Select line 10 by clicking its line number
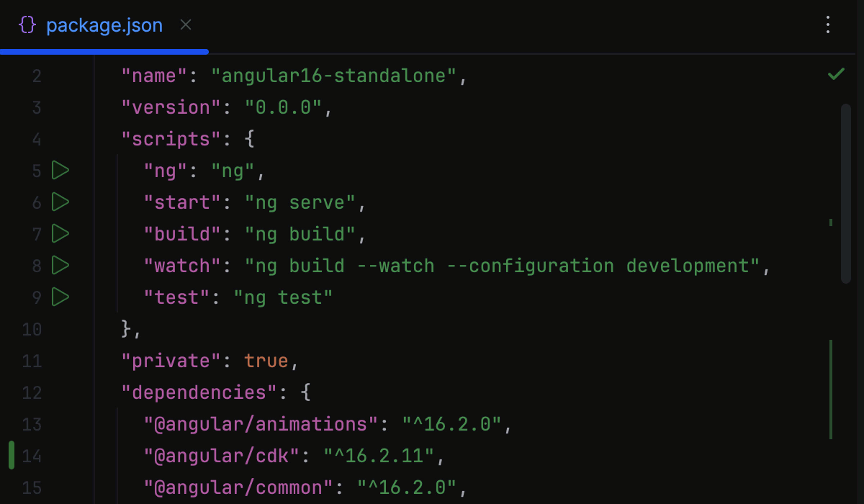This screenshot has height=504, width=864. [32, 329]
